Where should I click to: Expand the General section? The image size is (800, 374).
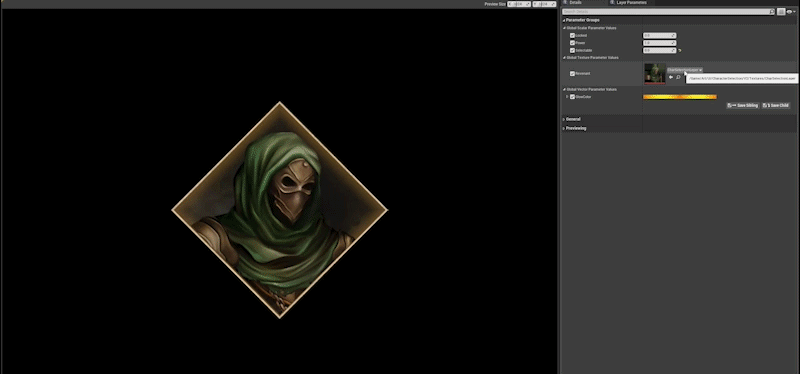point(564,119)
